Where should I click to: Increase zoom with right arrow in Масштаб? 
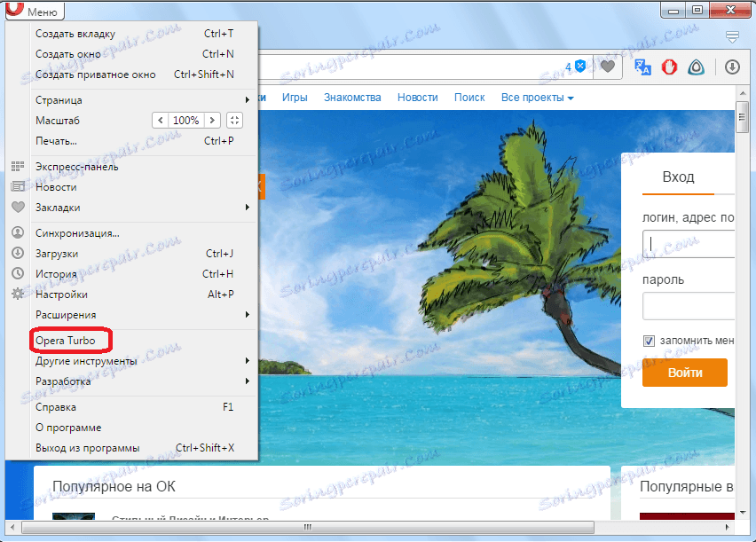coord(212,120)
